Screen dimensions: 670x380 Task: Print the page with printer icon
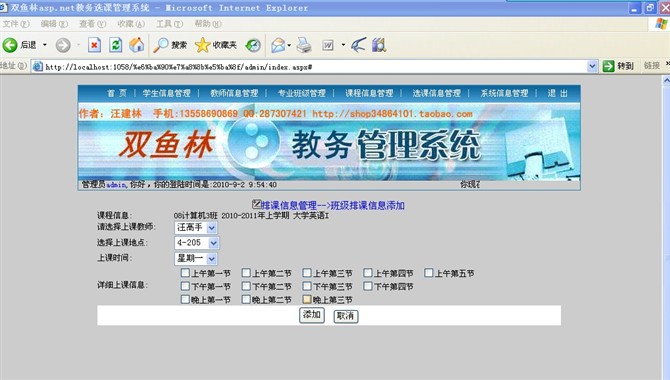[304, 45]
